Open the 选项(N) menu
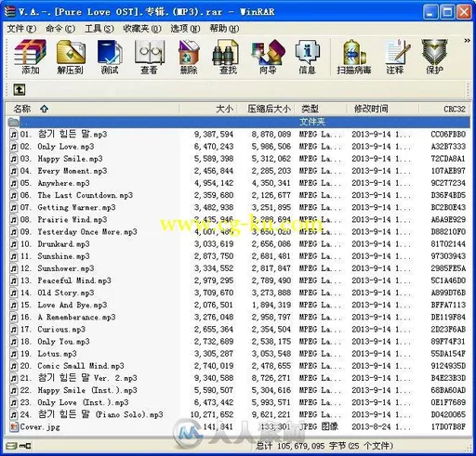This screenshot has width=476, height=456. point(185,29)
